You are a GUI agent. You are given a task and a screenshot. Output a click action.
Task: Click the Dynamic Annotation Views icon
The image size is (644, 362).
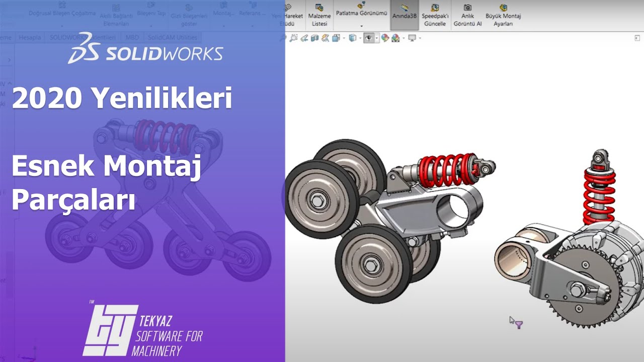325,38
